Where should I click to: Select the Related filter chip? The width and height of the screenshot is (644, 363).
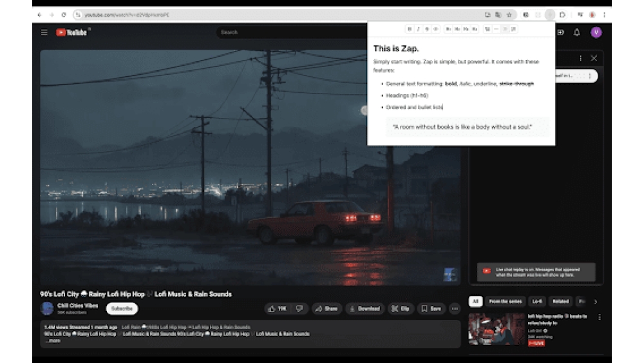tap(560, 301)
